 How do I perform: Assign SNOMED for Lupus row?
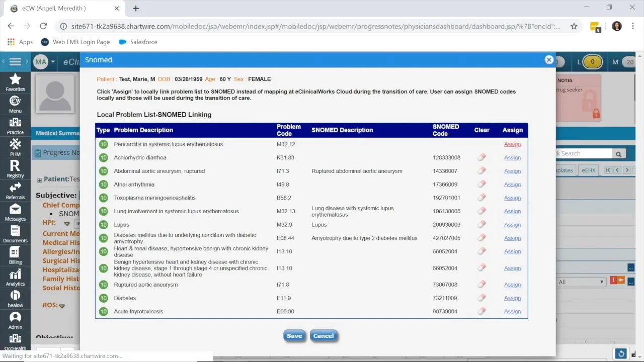(x=512, y=225)
